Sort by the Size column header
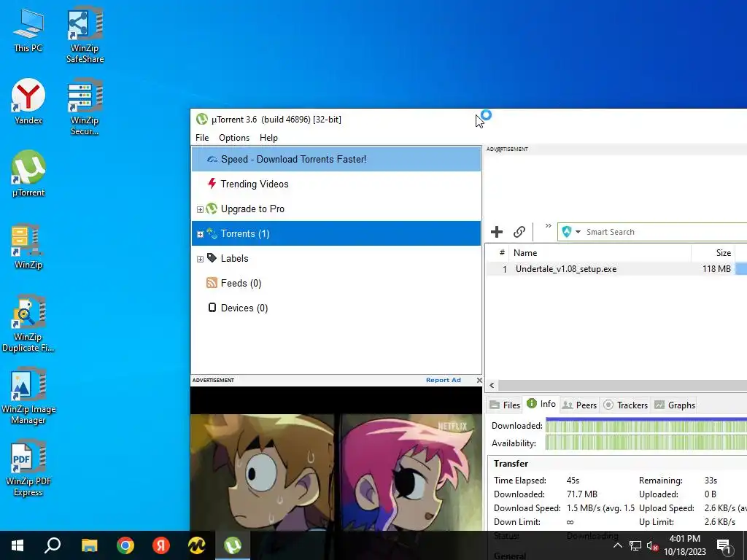The width and height of the screenshot is (747, 560). pos(713,253)
